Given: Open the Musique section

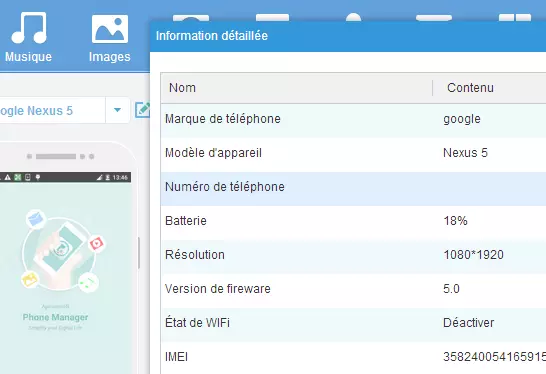Looking at the screenshot, I should [x=29, y=37].
